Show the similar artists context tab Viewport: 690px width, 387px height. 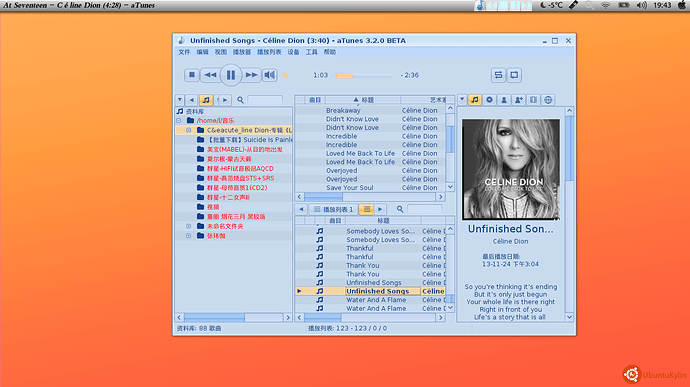(x=519, y=100)
